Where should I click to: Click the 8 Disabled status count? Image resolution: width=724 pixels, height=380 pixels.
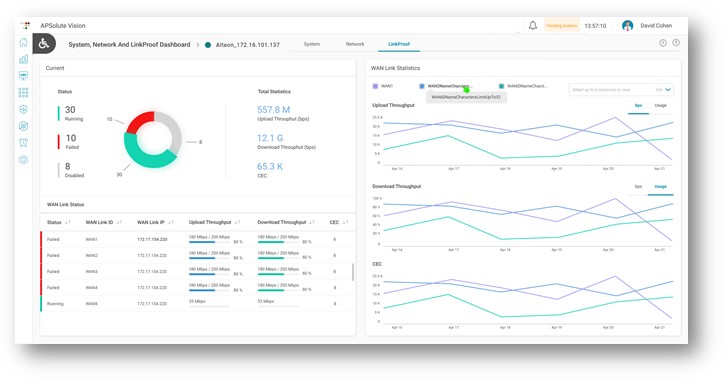click(67, 166)
